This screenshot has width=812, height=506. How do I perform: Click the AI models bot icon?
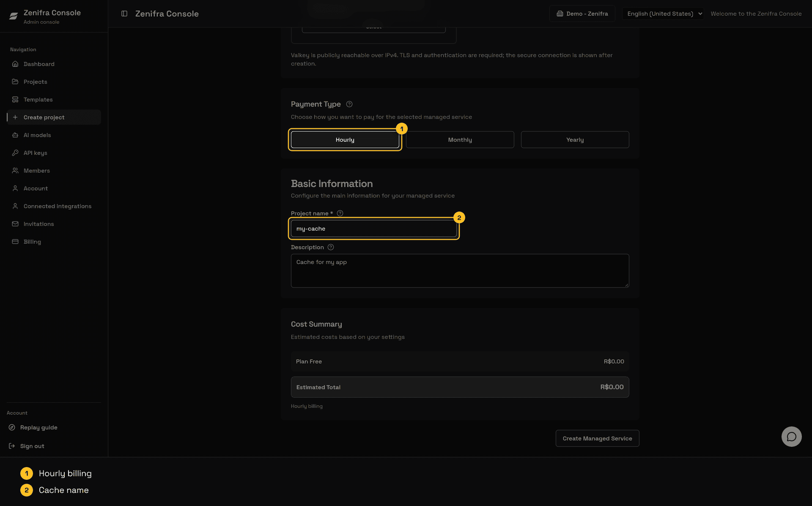coord(15,135)
